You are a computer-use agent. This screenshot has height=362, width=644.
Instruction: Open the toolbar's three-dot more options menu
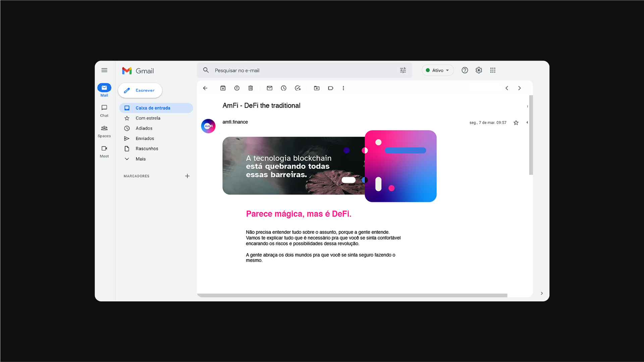point(343,88)
